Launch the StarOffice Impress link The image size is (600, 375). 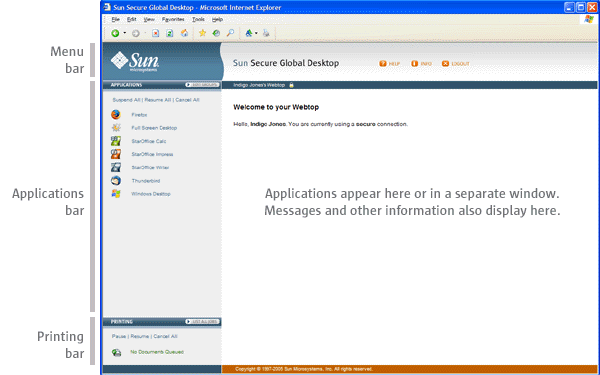[x=152, y=155]
